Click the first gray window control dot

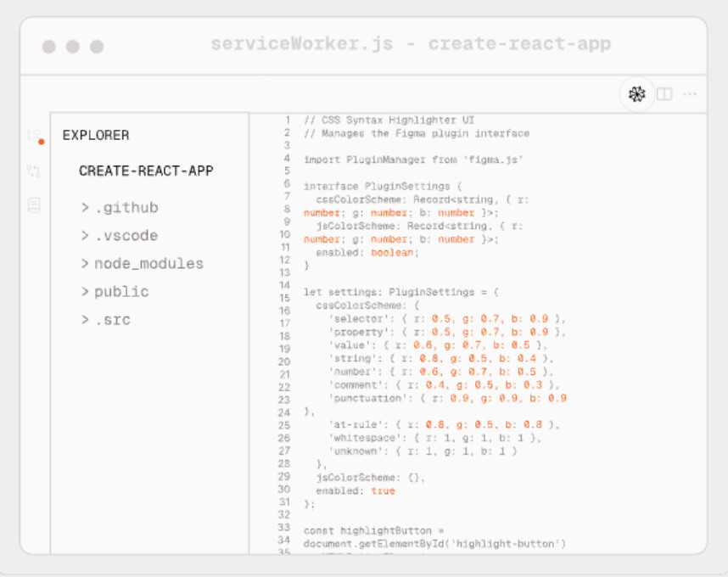click(x=49, y=47)
